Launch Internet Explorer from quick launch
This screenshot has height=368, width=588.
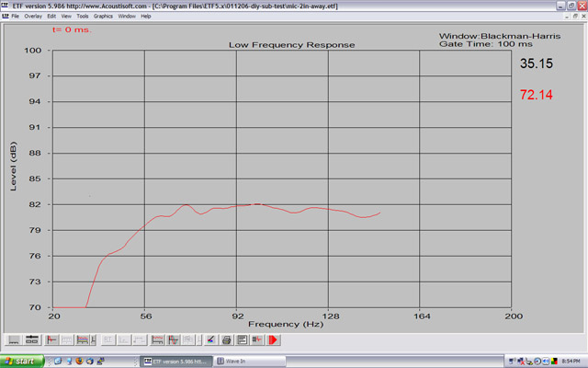(x=58, y=361)
